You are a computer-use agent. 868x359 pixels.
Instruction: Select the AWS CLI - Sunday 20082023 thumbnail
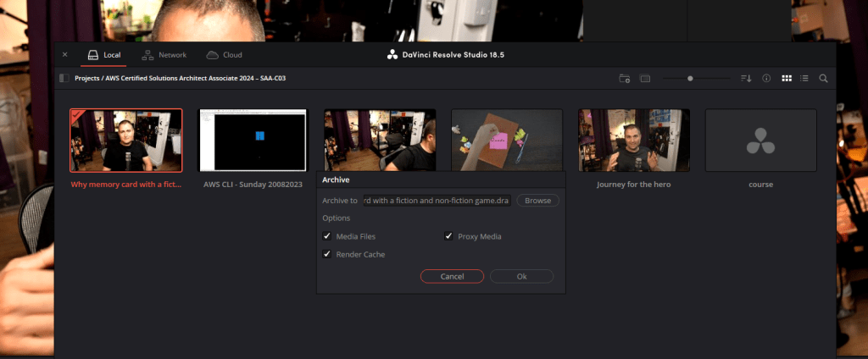pos(253,141)
